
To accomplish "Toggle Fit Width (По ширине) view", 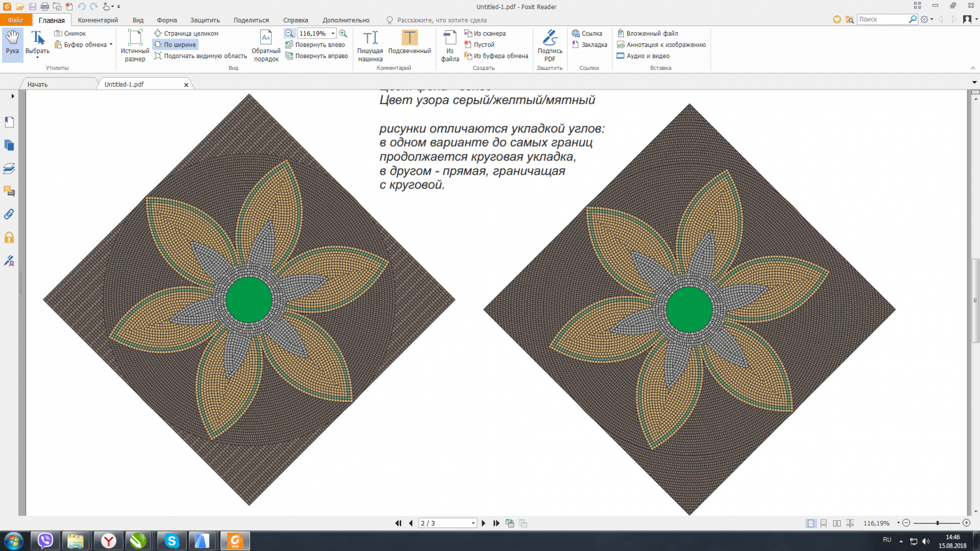I will coord(175,44).
